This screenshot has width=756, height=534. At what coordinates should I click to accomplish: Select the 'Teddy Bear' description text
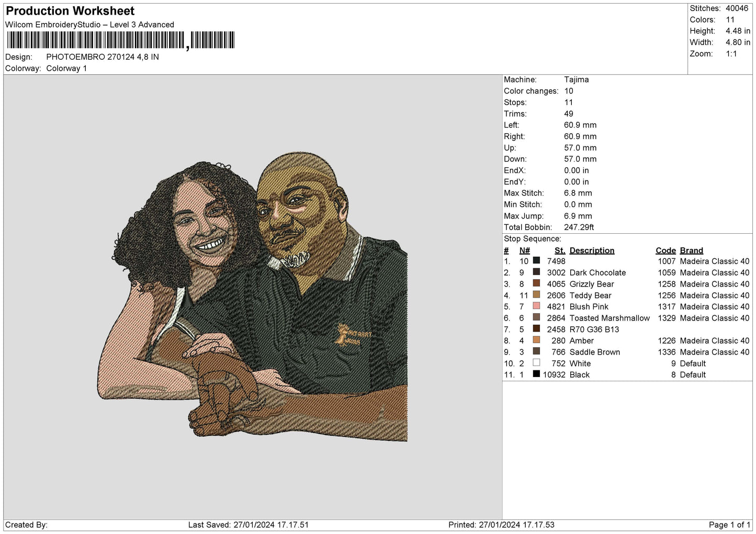(x=590, y=296)
